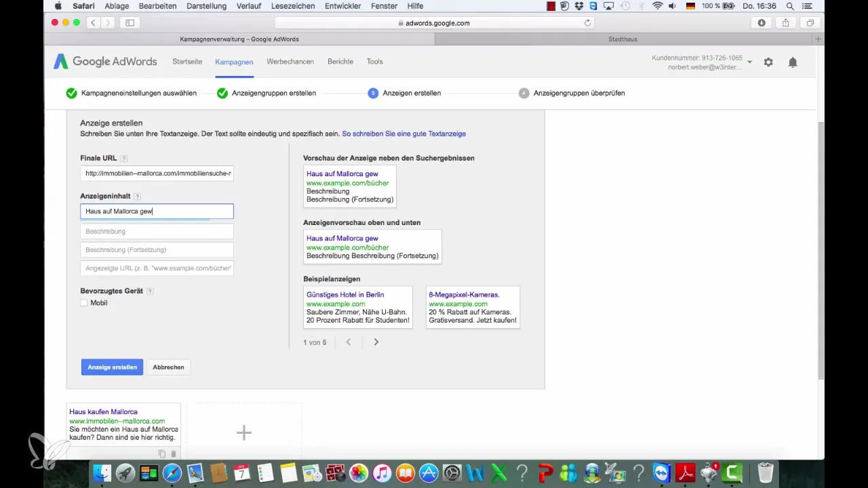Click help icon next to Anzeigeninhalt
868x488 pixels.
tap(138, 197)
